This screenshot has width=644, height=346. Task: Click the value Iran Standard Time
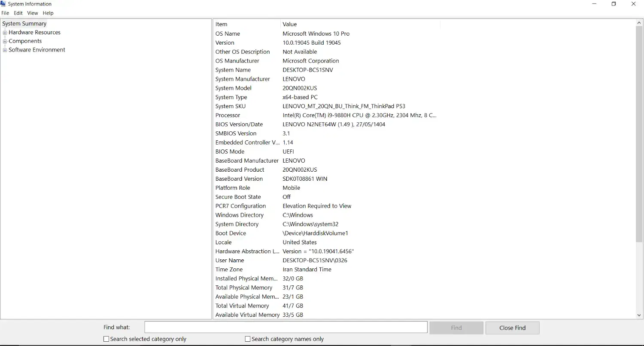tap(307, 270)
